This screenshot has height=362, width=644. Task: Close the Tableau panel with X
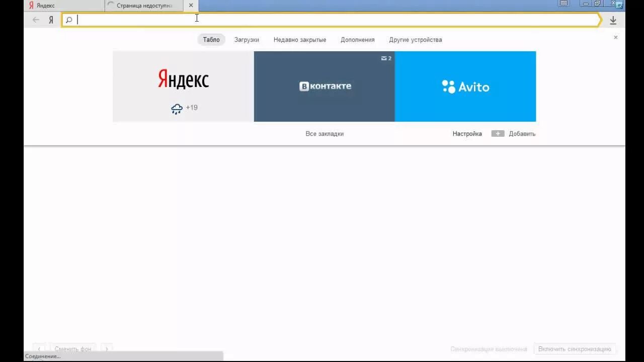click(615, 38)
